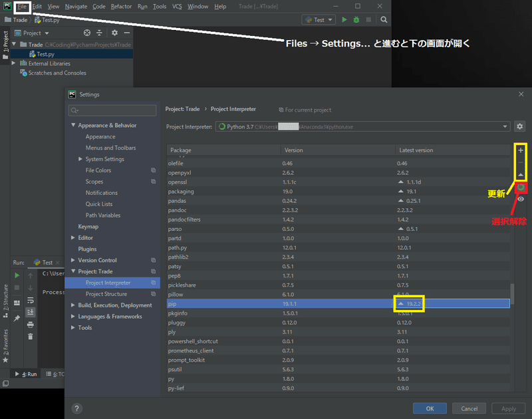Collapse the Trade project tree node
The height and width of the screenshot is (419, 532).
pos(14,44)
